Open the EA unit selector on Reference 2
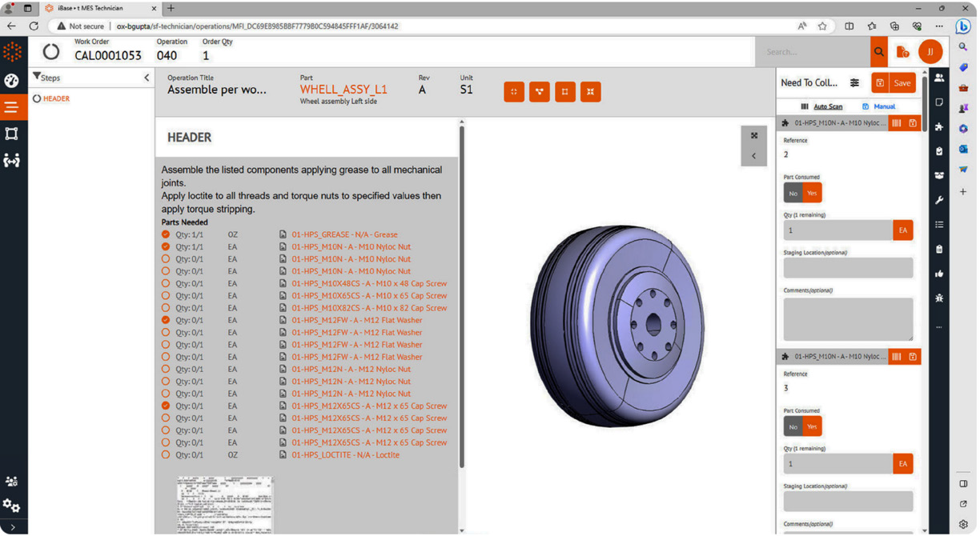 coord(903,230)
